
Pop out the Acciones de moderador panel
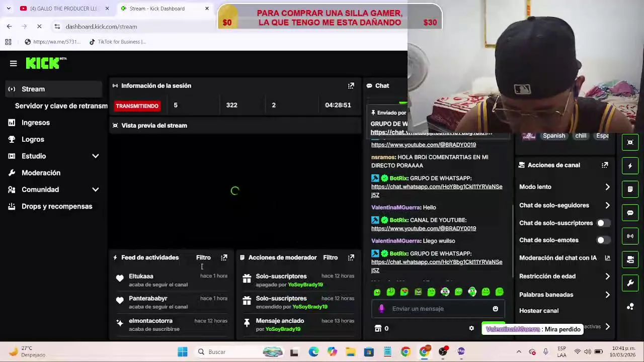tap(351, 257)
